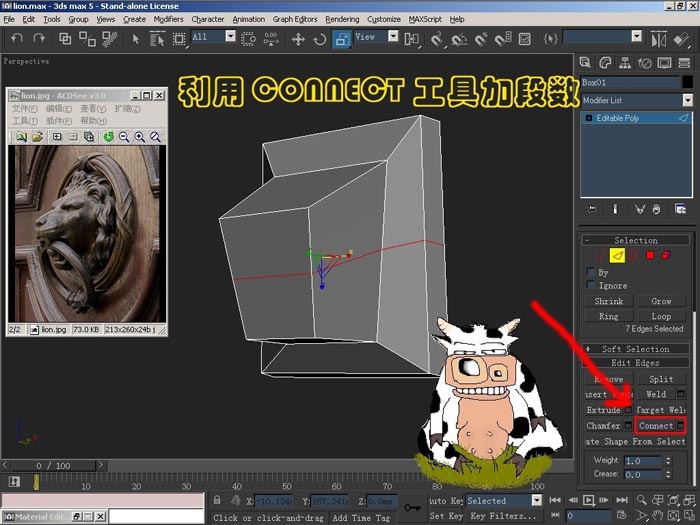Viewport: 700px width, 525px height.
Task: Toggle Auto Key animation mode
Action: coord(446,500)
